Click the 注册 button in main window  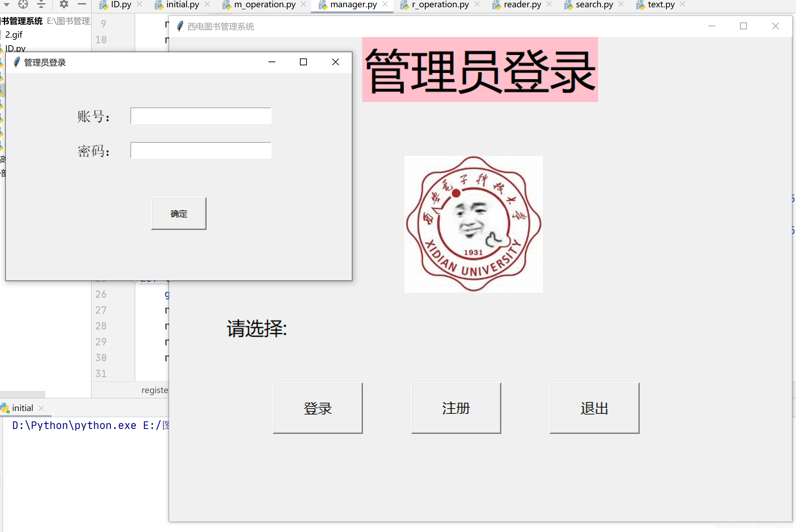[x=456, y=408]
